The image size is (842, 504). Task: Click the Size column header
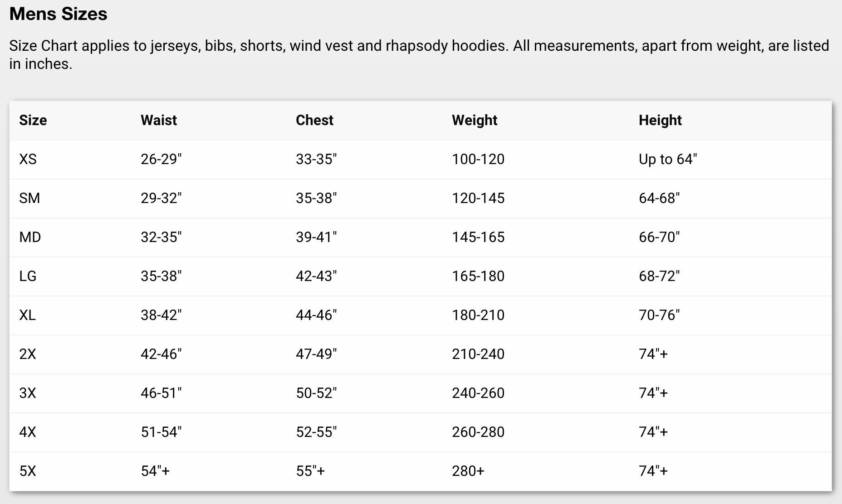click(x=33, y=120)
